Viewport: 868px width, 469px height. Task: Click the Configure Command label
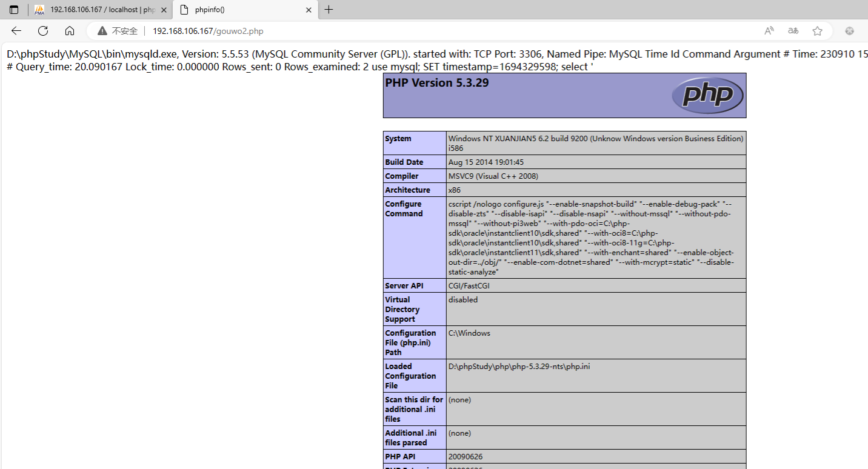coord(404,209)
